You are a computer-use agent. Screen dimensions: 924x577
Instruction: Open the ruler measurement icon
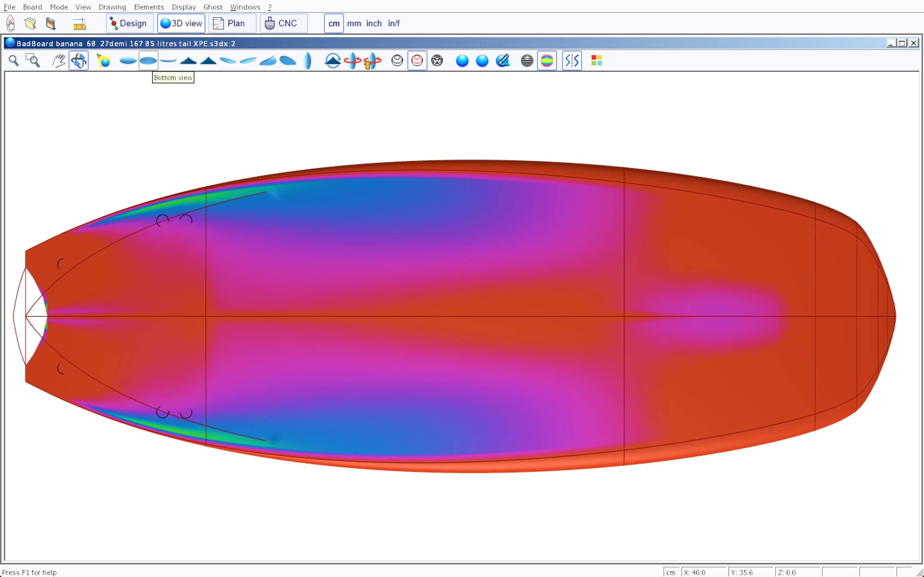coord(80,24)
